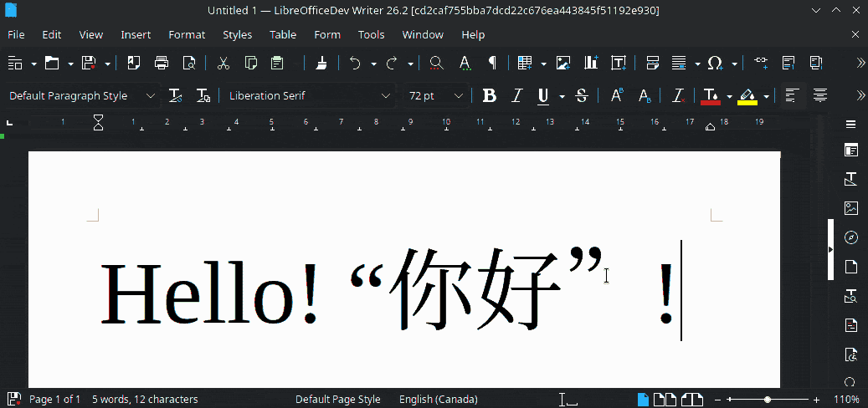Click the zoom slider handle
Viewport: 868px width, 408px height.
(768, 399)
